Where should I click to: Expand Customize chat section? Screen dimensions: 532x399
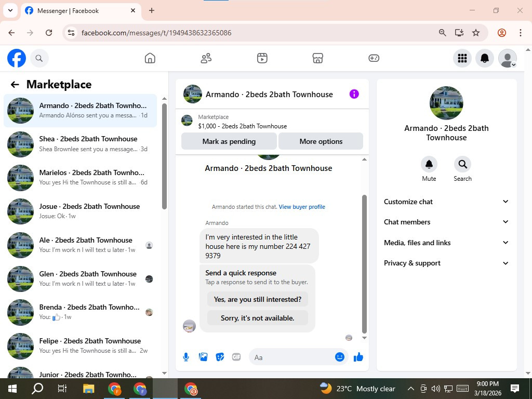(446, 202)
